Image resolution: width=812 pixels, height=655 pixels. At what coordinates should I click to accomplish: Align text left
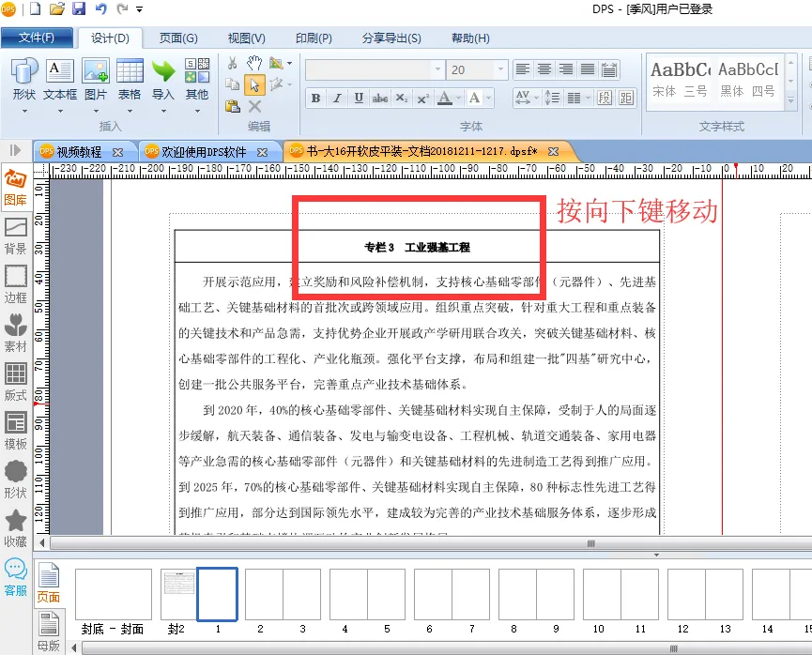523,69
